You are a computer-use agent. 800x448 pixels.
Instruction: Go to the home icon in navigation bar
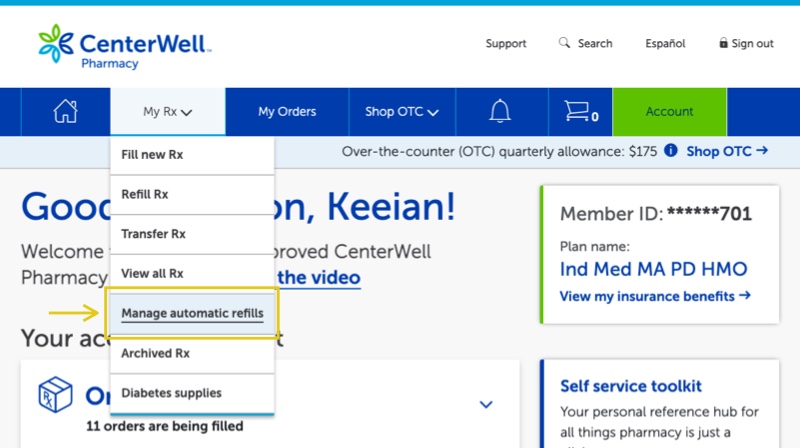(65, 111)
